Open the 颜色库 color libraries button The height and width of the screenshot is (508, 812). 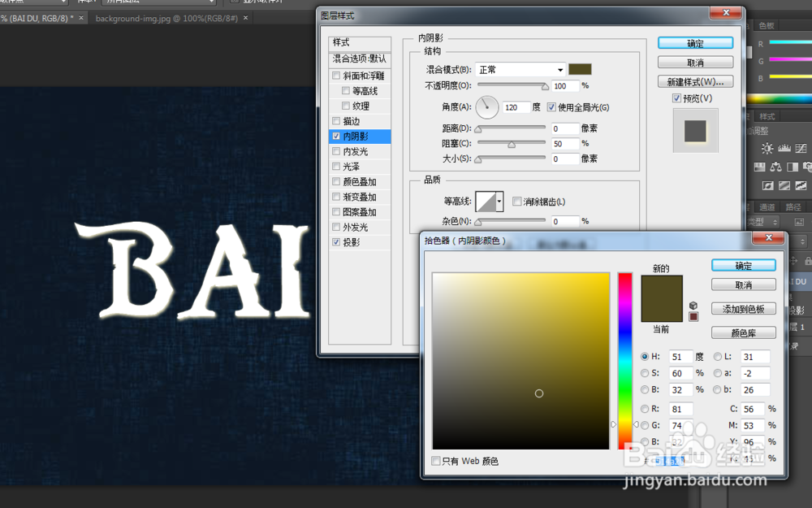(x=744, y=332)
